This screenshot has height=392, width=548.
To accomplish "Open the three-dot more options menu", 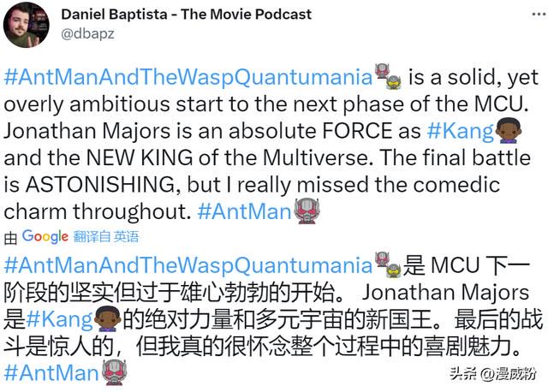I will click(539, 15).
